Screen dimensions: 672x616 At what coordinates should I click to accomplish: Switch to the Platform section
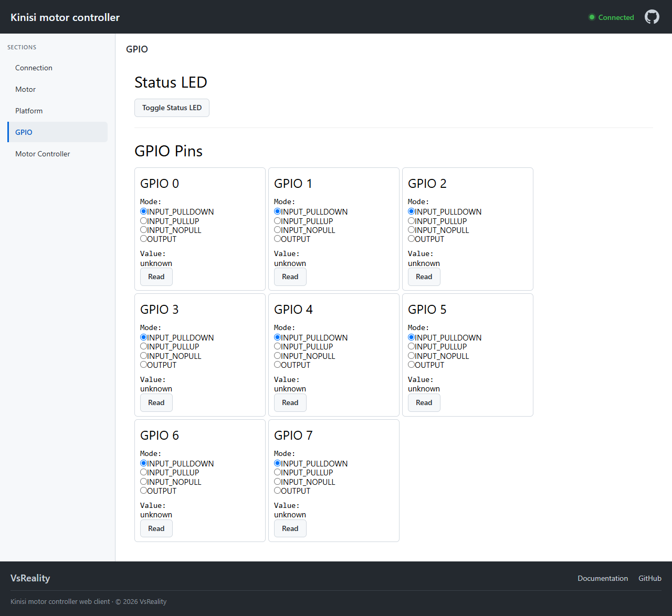coord(57,111)
